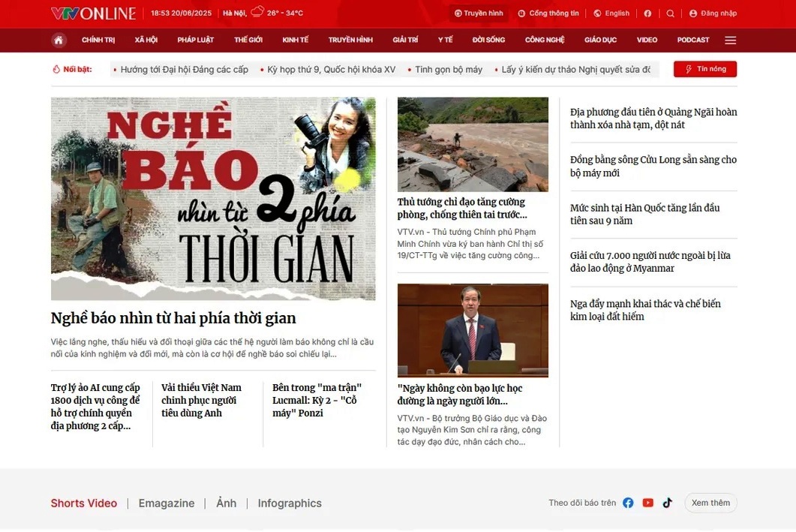Click the VTV Online logo

(x=94, y=14)
